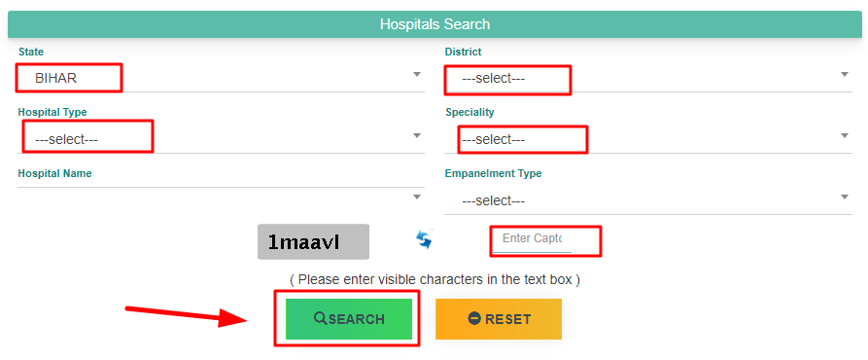Click the green SEARCH button
The height and width of the screenshot is (360, 868).
349,319
